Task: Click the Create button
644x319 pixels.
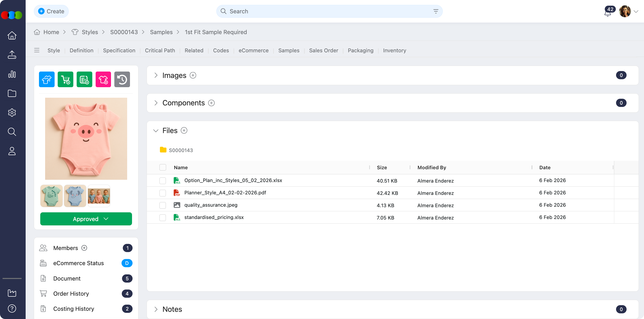Action: pos(51,11)
